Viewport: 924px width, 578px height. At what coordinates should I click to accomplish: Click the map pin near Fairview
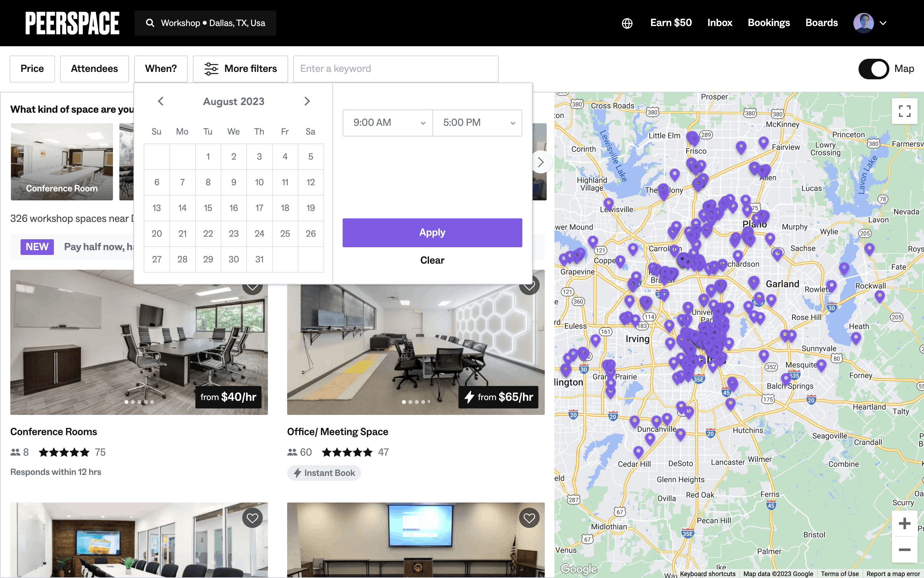pyautogui.click(x=763, y=142)
